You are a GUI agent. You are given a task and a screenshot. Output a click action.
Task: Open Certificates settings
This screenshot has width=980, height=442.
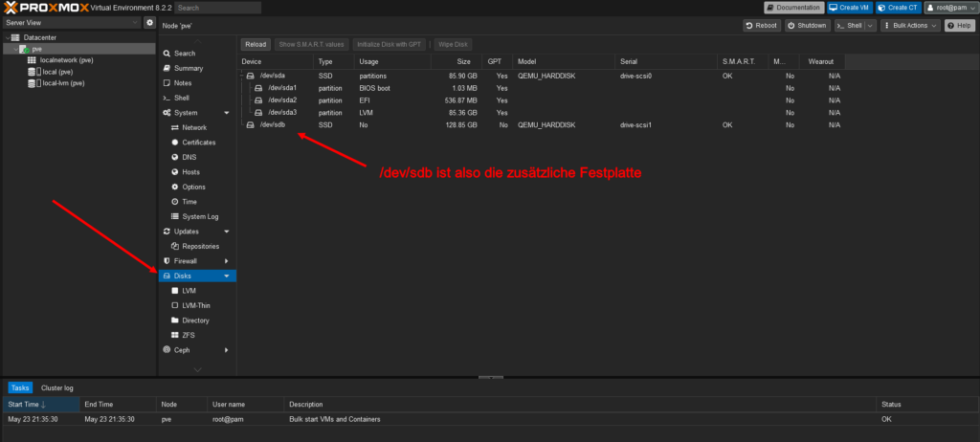click(198, 143)
